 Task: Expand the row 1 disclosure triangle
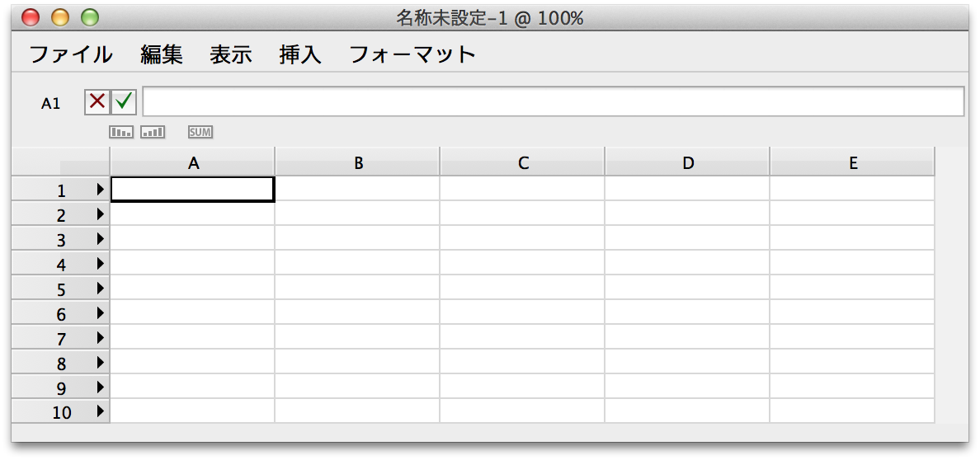pyautogui.click(x=100, y=190)
